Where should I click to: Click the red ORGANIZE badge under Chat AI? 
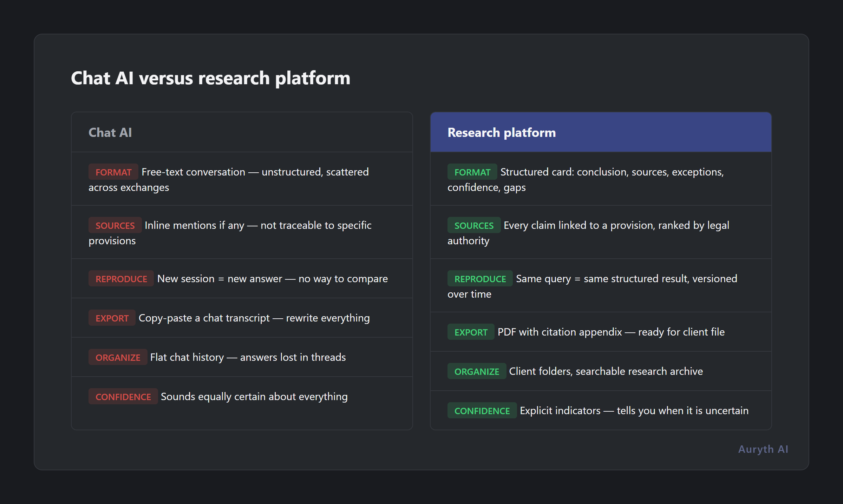[118, 357]
